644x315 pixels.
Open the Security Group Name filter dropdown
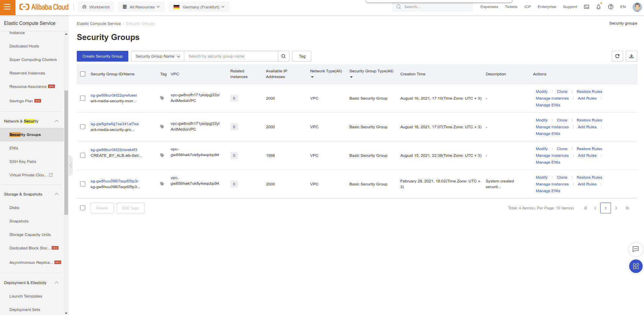click(158, 56)
